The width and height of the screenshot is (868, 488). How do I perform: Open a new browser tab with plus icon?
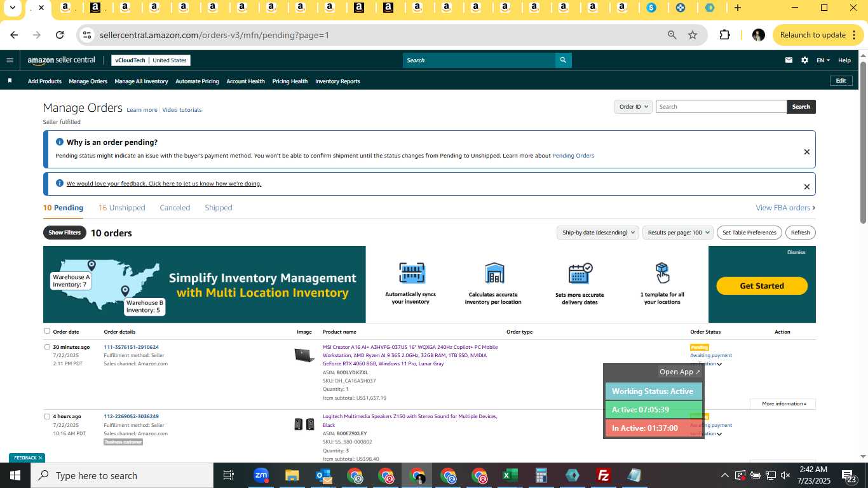(x=737, y=8)
